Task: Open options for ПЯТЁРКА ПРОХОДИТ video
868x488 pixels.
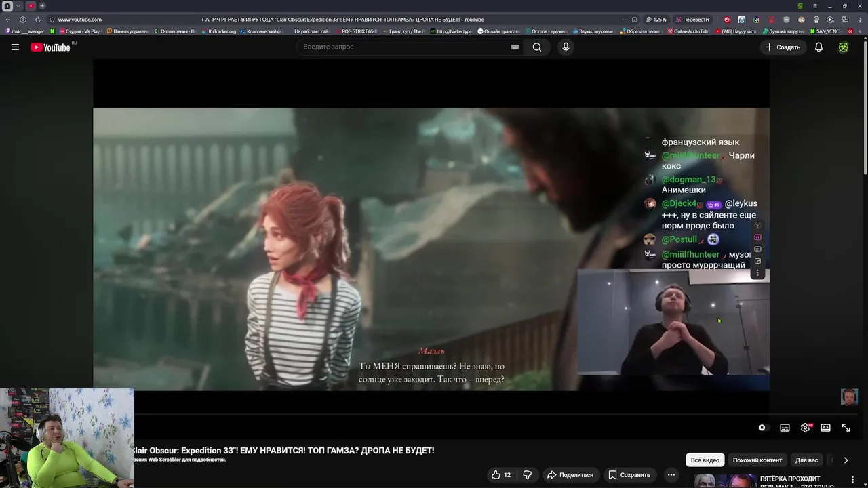Action: pos(852,480)
